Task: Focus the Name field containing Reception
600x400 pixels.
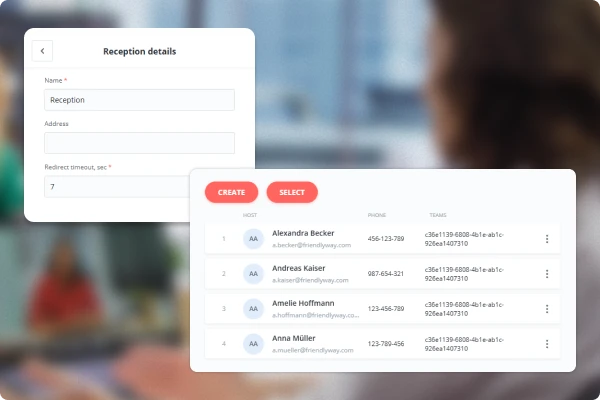Action: (139, 100)
